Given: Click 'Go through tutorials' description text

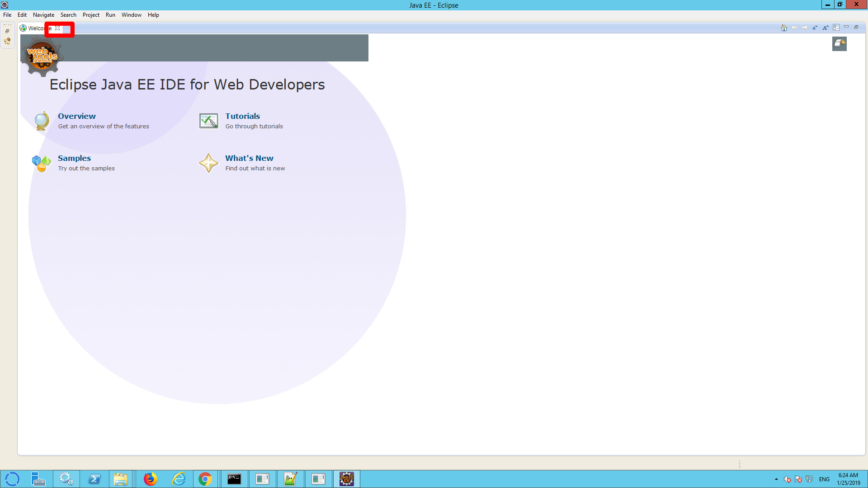Looking at the screenshot, I should (x=254, y=127).
